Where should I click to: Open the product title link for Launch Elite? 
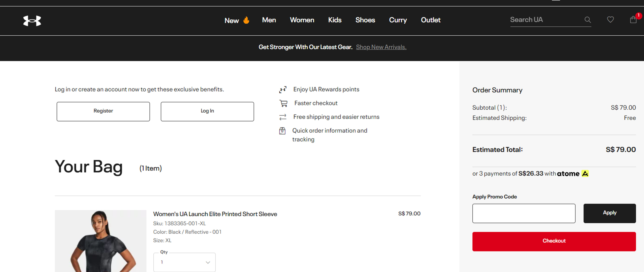pyautogui.click(x=215, y=214)
